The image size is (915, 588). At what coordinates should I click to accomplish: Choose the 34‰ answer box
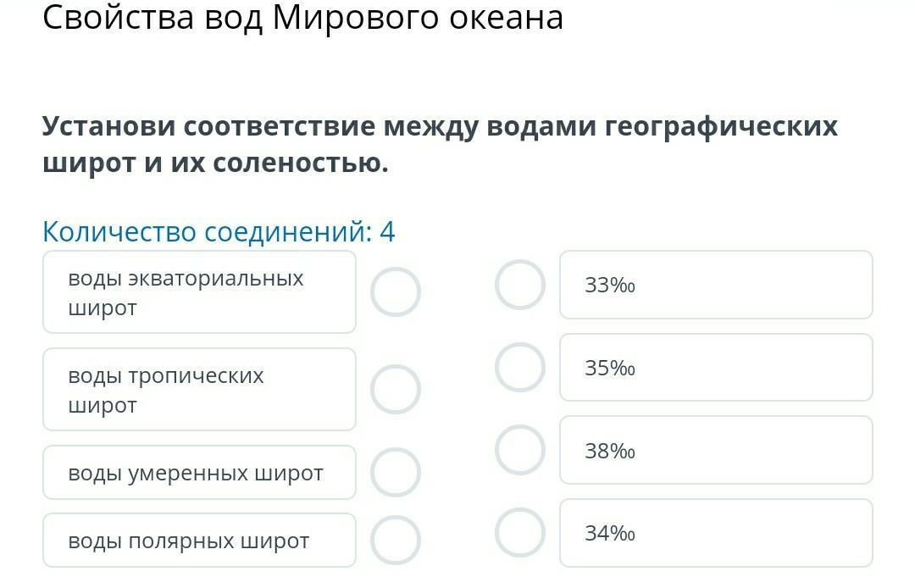click(x=716, y=533)
